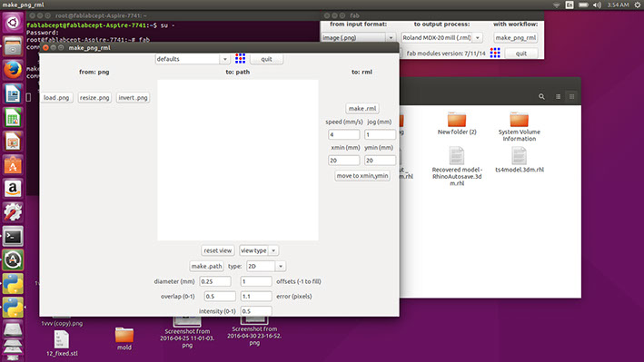The width and height of the screenshot is (644, 362).
Task: Open Files manager in dock
Action: [13, 46]
